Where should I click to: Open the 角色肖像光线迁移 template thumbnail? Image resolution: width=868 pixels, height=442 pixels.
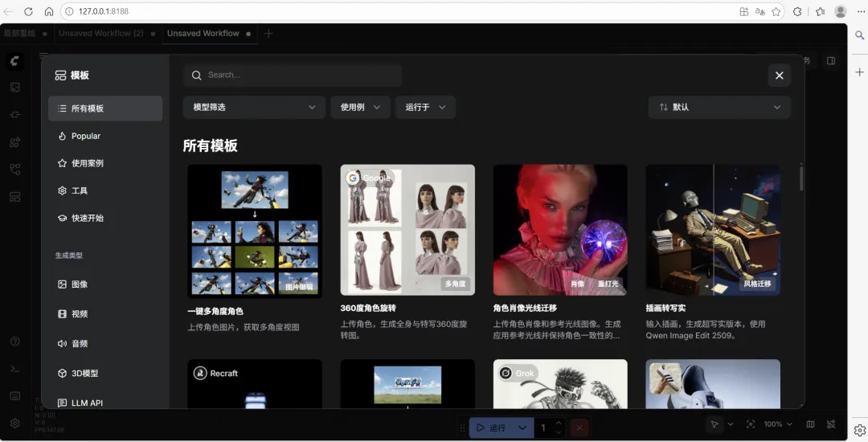[x=560, y=230]
